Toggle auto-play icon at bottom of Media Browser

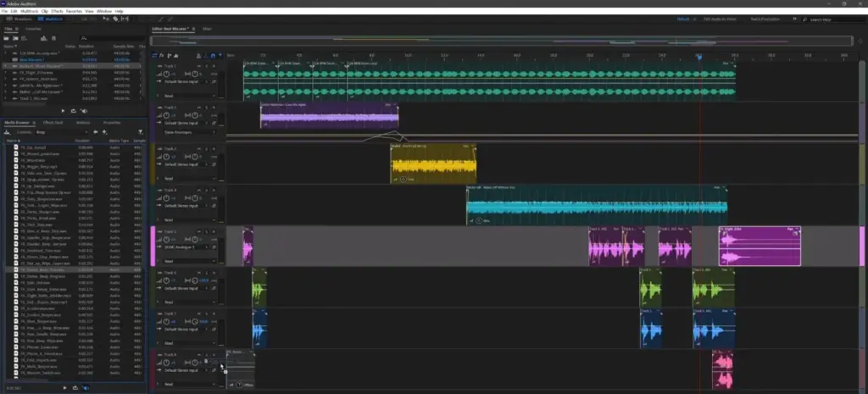click(x=86, y=388)
